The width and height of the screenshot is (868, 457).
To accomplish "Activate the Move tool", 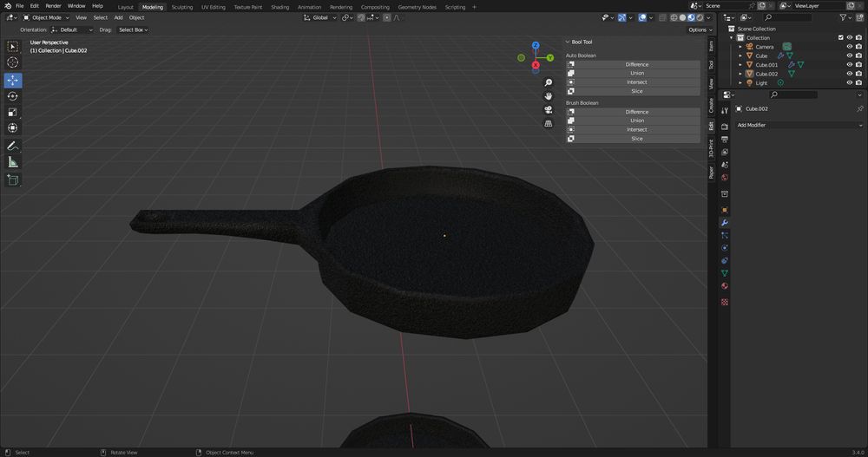I will tap(13, 81).
